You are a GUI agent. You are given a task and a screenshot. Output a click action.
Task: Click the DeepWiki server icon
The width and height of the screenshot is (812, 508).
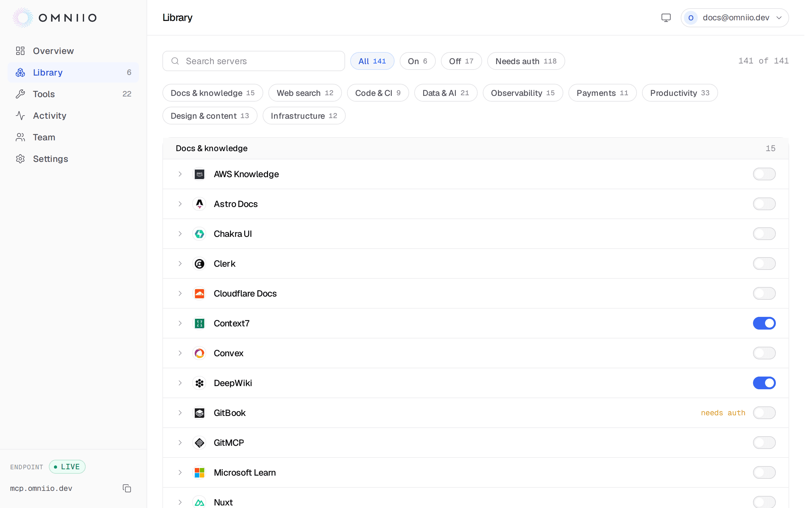pos(199,383)
